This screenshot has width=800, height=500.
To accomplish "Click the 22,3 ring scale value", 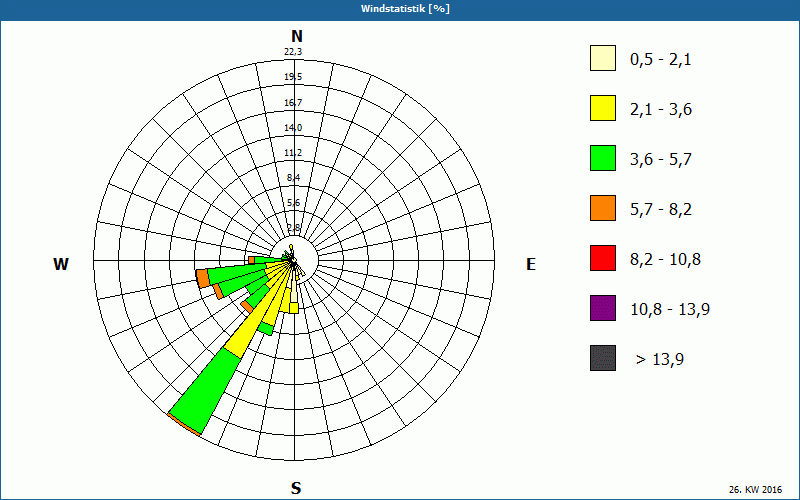I will tap(293, 52).
